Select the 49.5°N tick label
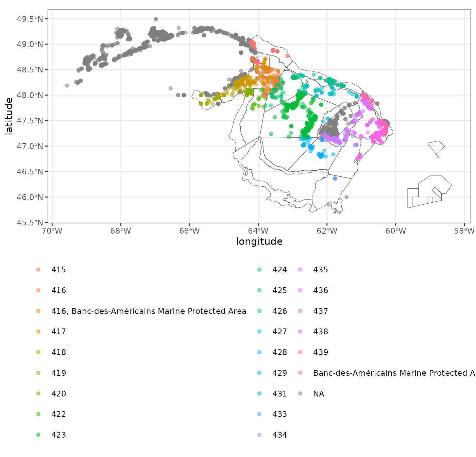This screenshot has width=476, height=457. tap(30, 19)
